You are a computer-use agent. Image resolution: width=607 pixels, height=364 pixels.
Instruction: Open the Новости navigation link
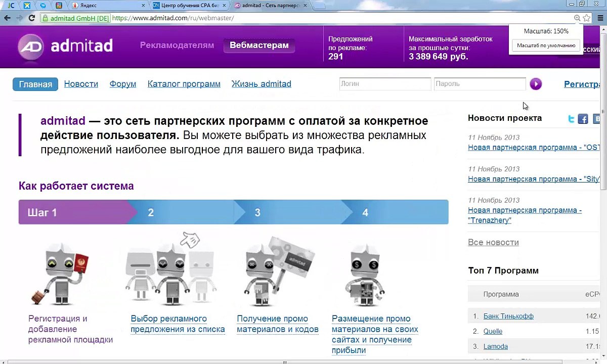(x=81, y=84)
